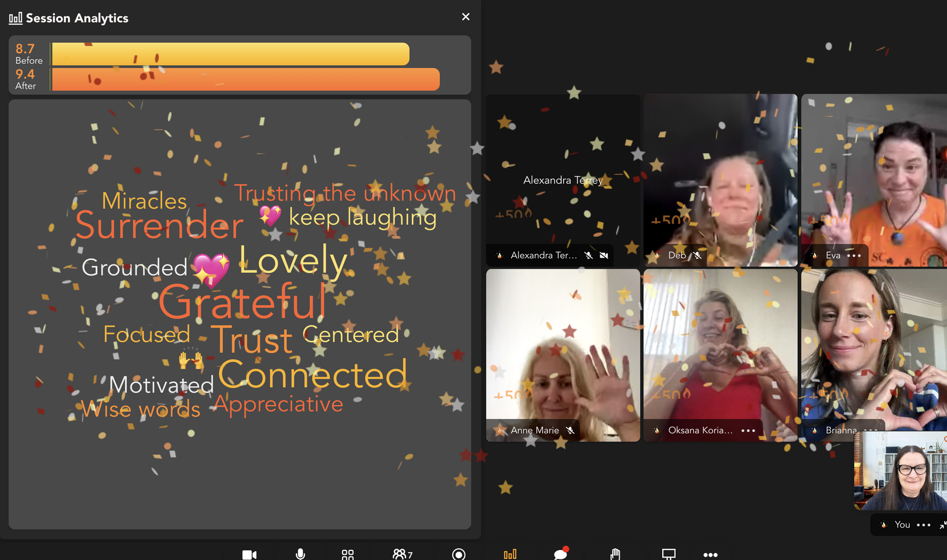The image size is (947, 560).
Task: Start recording with the record icon
Action: pyautogui.click(x=458, y=554)
